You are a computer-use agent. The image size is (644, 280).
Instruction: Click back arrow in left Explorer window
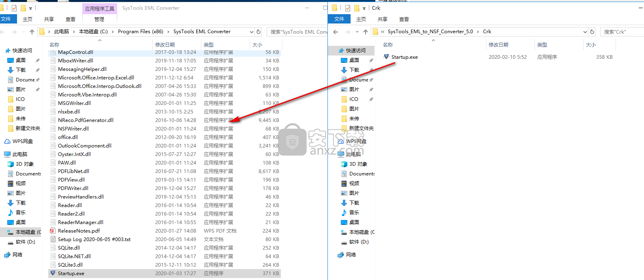(x=3, y=32)
